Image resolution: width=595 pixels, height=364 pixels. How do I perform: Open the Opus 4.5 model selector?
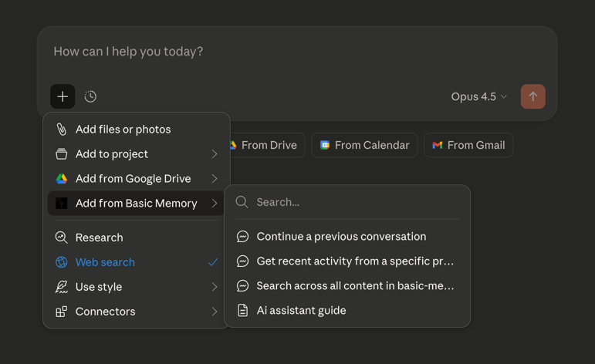pyautogui.click(x=478, y=96)
